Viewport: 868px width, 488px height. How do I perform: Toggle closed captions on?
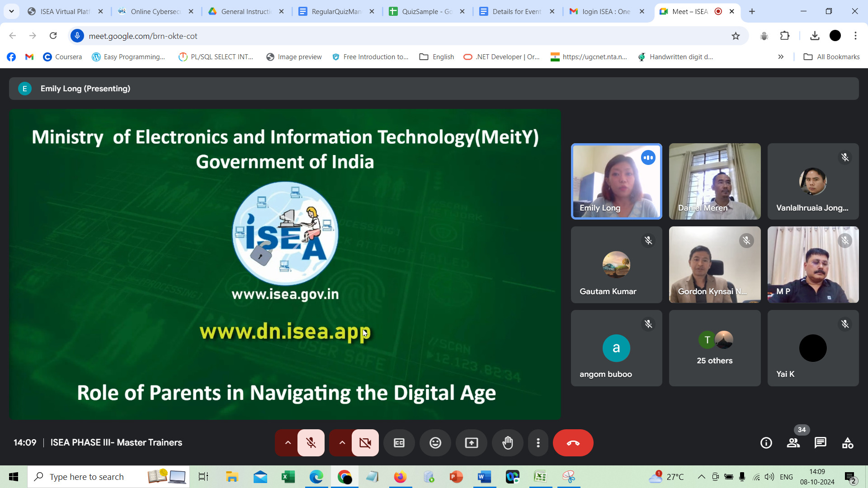[399, 443]
